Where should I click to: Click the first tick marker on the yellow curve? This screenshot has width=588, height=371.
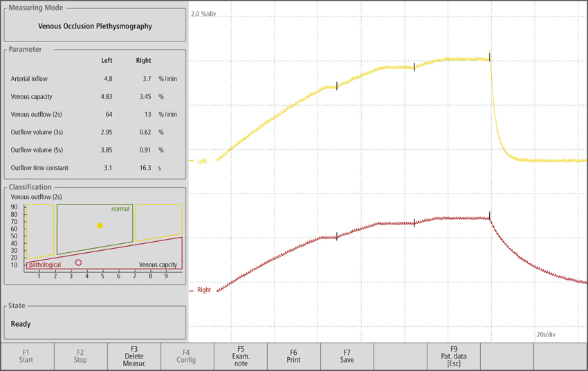337,86
